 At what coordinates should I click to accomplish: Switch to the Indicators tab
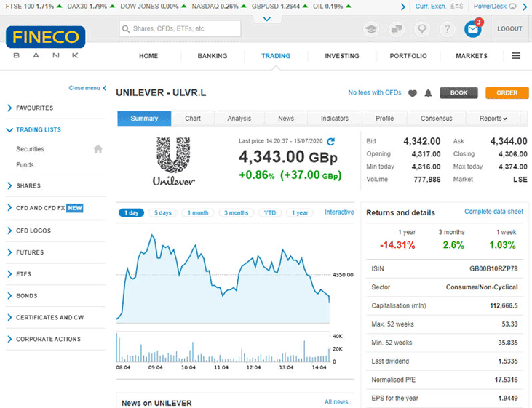tap(335, 119)
